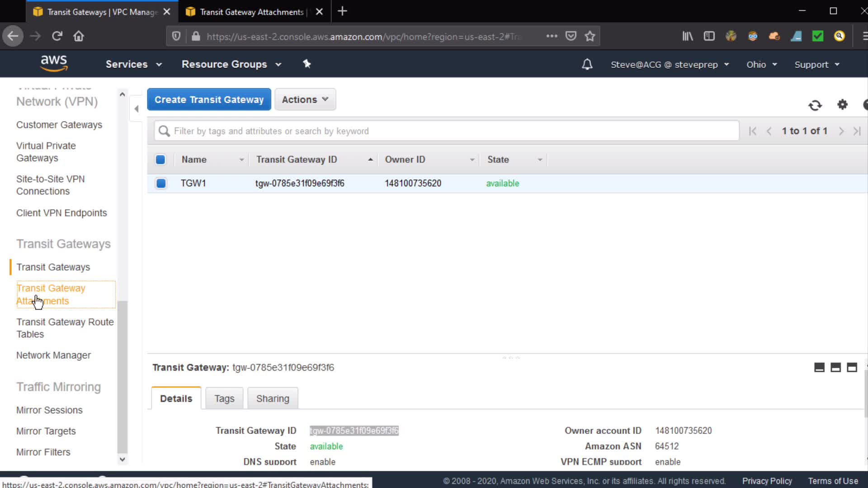Image resolution: width=868 pixels, height=488 pixels.
Task: Minimize details pane using leftmost layout icon
Action: [819, 367]
